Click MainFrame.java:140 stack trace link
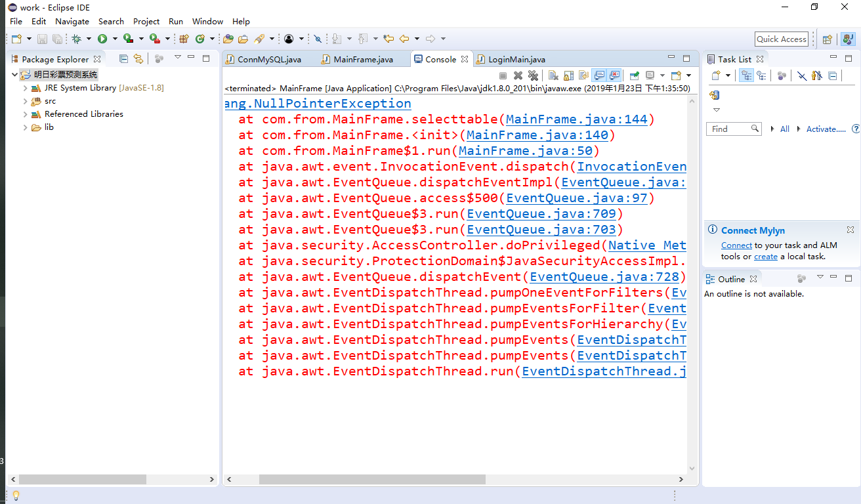 pyautogui.click(x=537, y=135)
